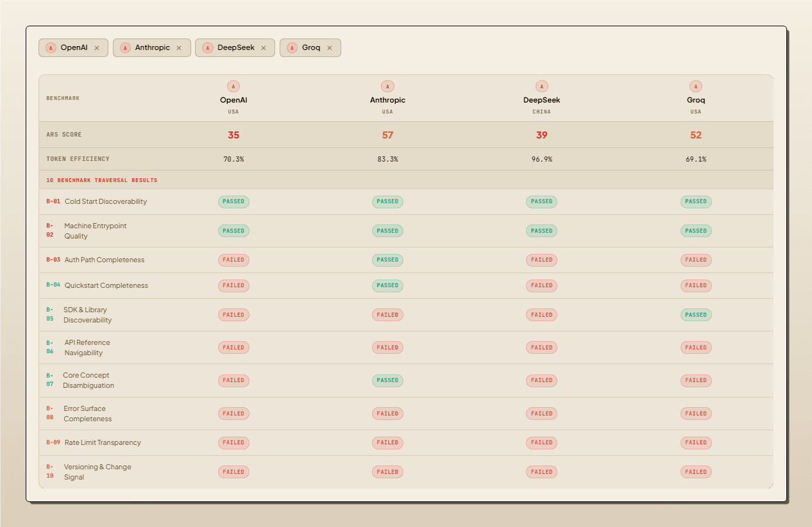Click Groq's ARS score of 52

click(x=696, y=135)
